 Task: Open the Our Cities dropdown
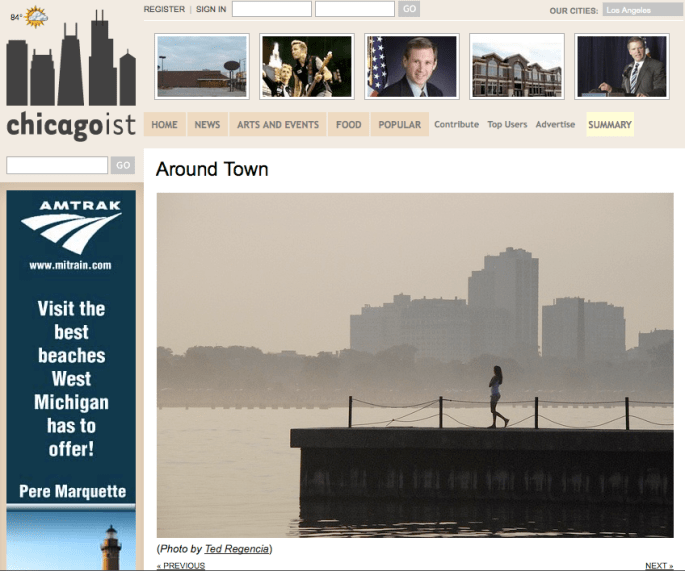coord(641,10)
